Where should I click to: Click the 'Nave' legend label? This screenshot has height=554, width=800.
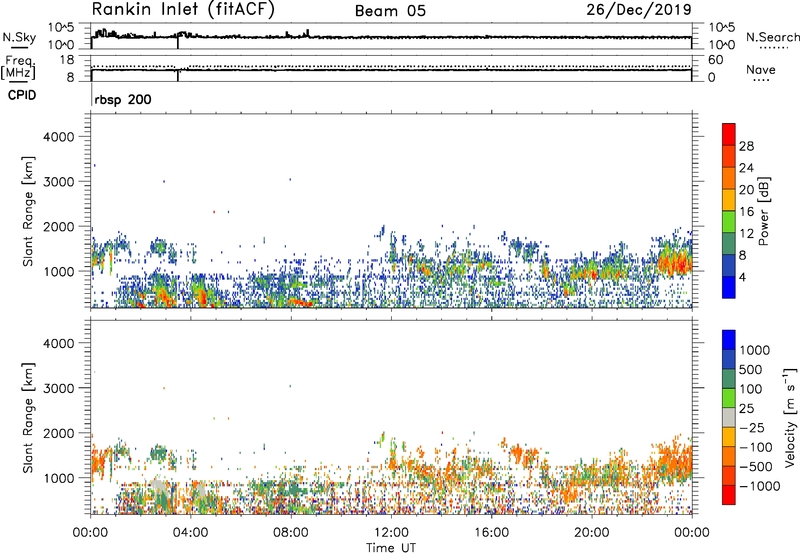point(761,69)
